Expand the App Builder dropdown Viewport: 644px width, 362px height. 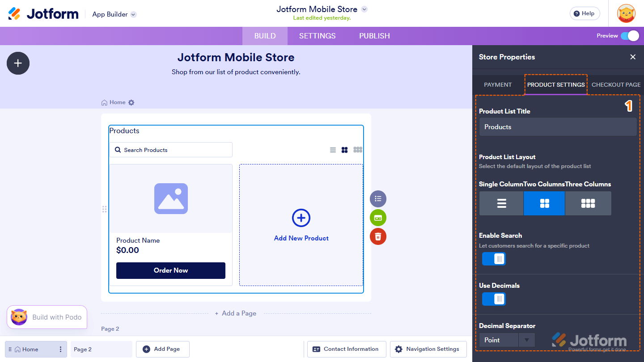114,14
